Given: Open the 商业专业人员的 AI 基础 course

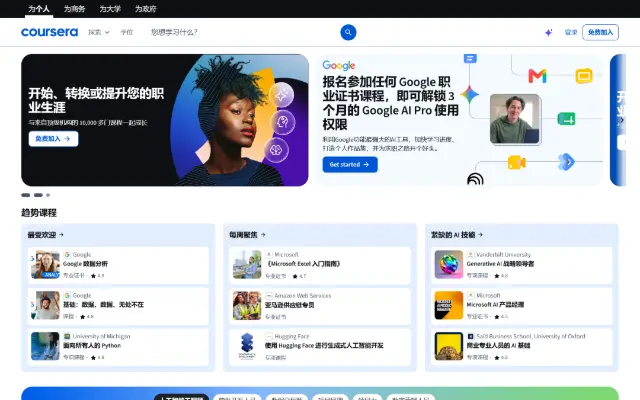Looking at the screenshot, I should point(498,345).
